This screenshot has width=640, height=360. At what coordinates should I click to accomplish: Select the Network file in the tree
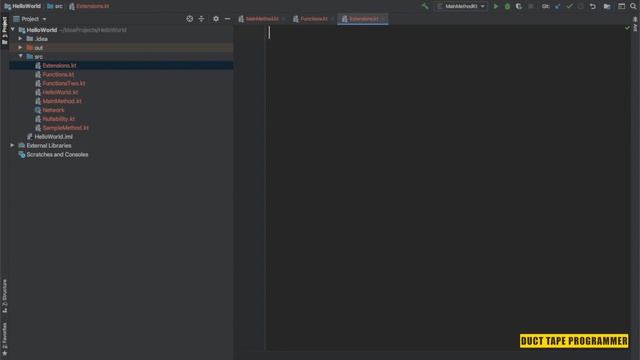pyautogui.click(x=53, y=110)
